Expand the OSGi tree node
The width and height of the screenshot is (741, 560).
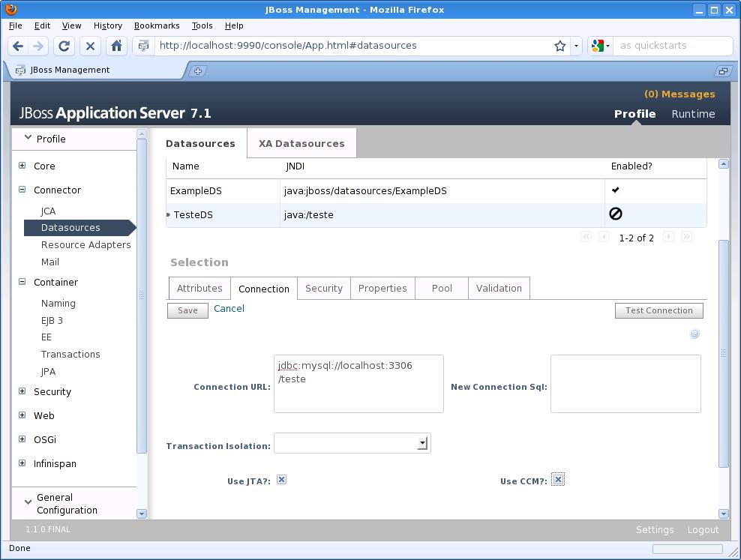(22, 439)
